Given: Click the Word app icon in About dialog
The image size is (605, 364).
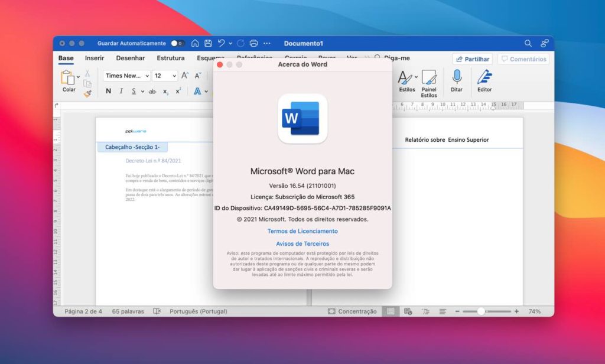Looking at the screenshot, I should tap(302, 119).
